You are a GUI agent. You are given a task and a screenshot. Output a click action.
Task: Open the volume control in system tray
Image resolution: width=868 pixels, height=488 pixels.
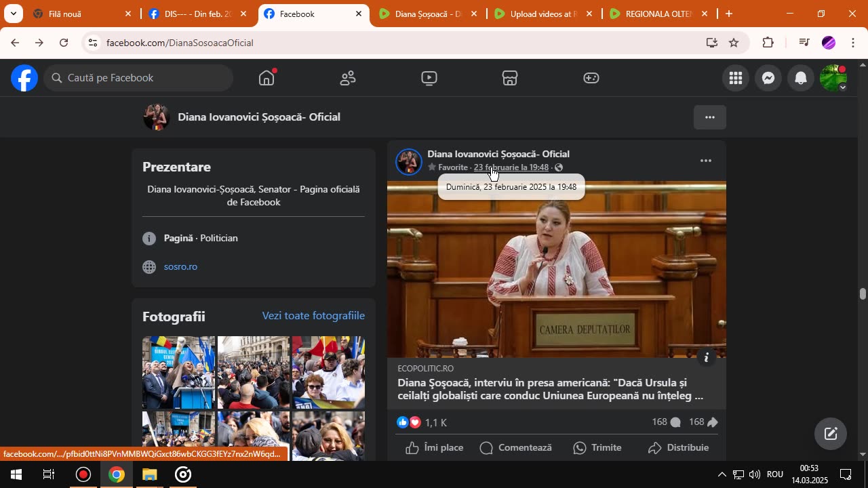(754, 474)
